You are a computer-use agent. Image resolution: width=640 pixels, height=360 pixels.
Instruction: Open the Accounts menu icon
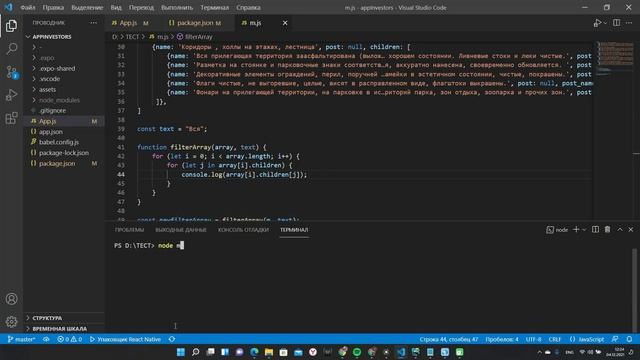point(11,299)
